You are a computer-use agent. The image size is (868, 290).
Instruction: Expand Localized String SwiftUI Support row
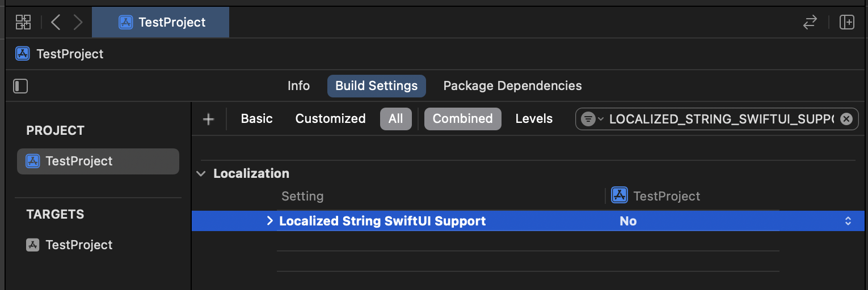tap(270, 221)
